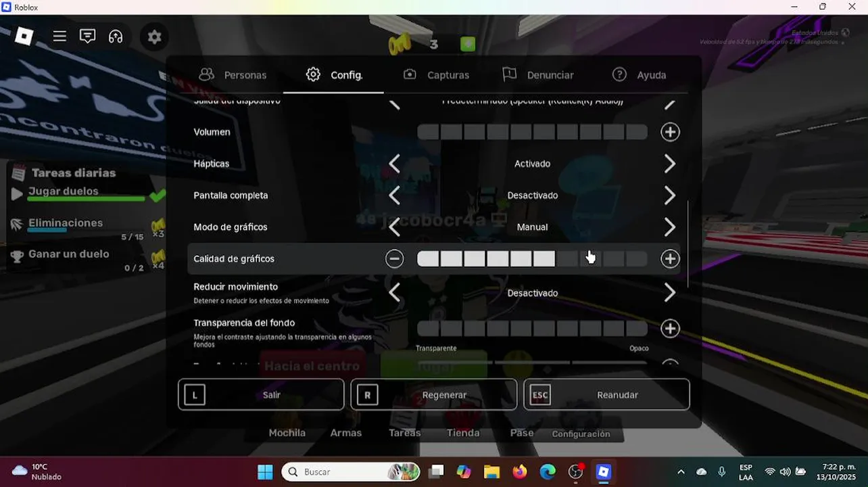Click the Roblox logo menu button

point(24,37)
